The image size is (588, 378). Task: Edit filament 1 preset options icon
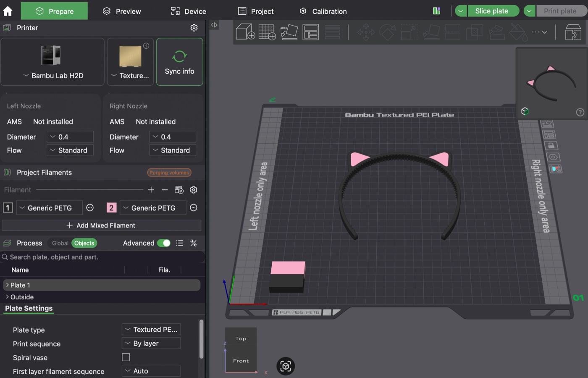pos(90,208)
